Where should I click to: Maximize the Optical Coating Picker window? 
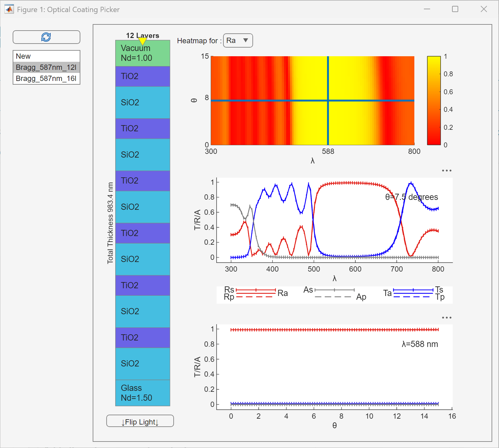[x=455, y=9]
